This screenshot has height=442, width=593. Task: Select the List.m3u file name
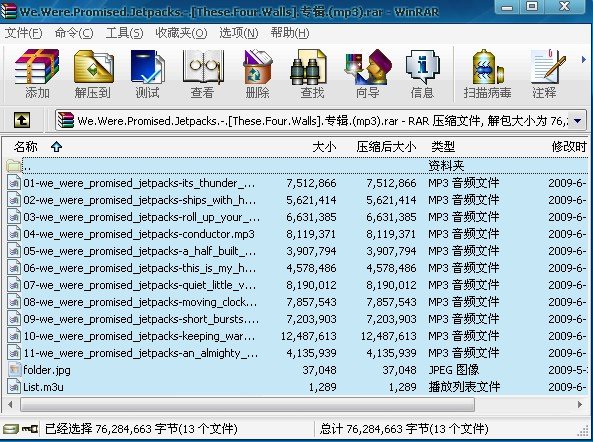click(x=43, y=387)
